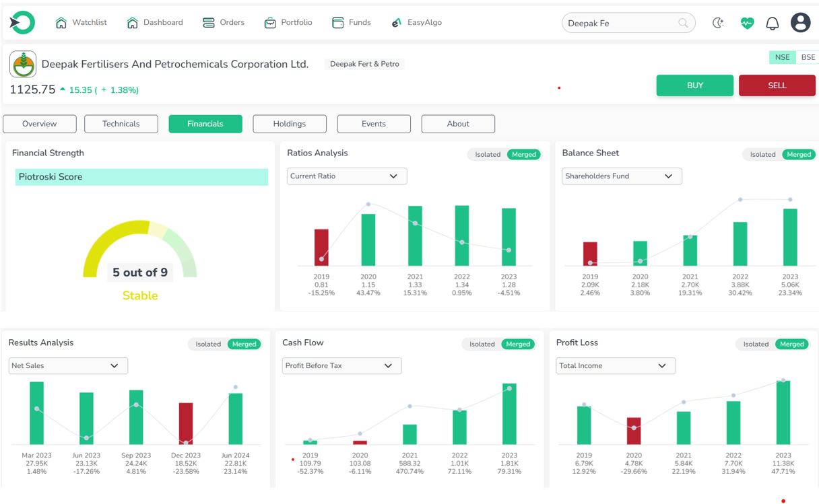The width and height of the screenshot is (819, 504).
Task: Set Results Analysis chart to Isolated
Action: tap(208, 345)
